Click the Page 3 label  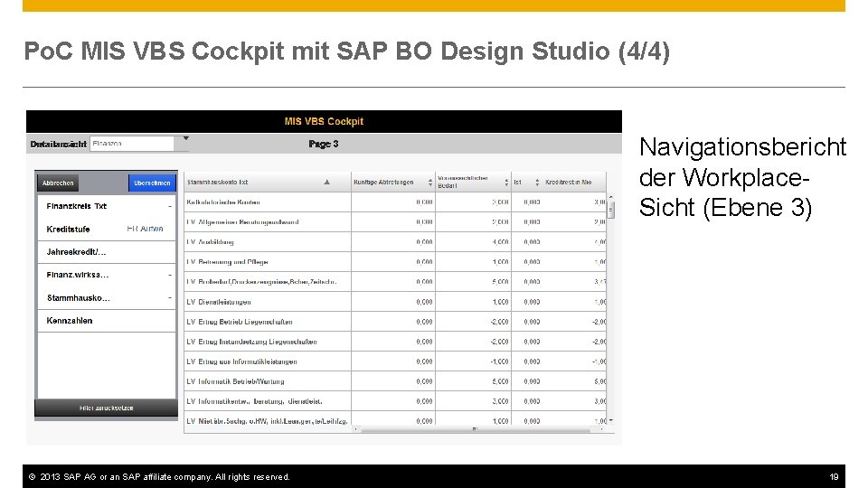click(x=324, y=144)
